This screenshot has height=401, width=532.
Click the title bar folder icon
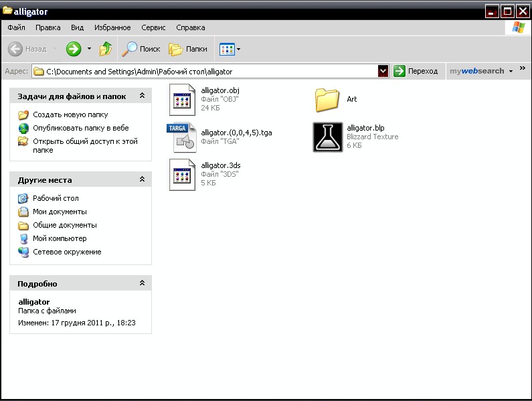pos(7,11)
